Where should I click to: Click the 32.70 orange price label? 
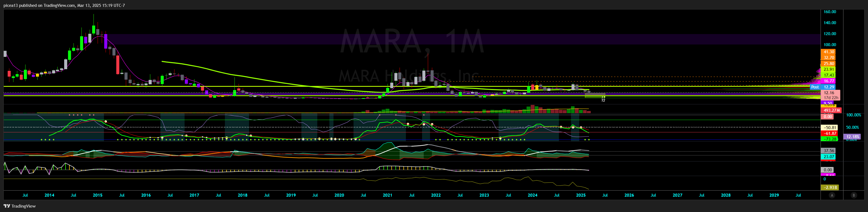pos(829,58)
